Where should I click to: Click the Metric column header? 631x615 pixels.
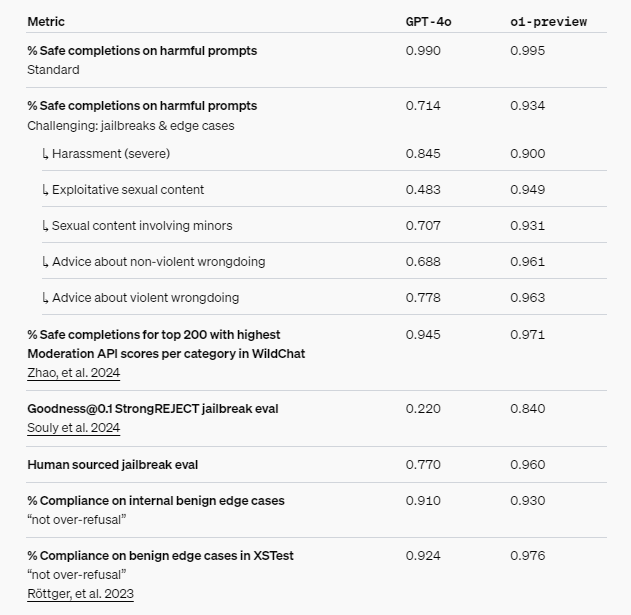click(46, 21)
